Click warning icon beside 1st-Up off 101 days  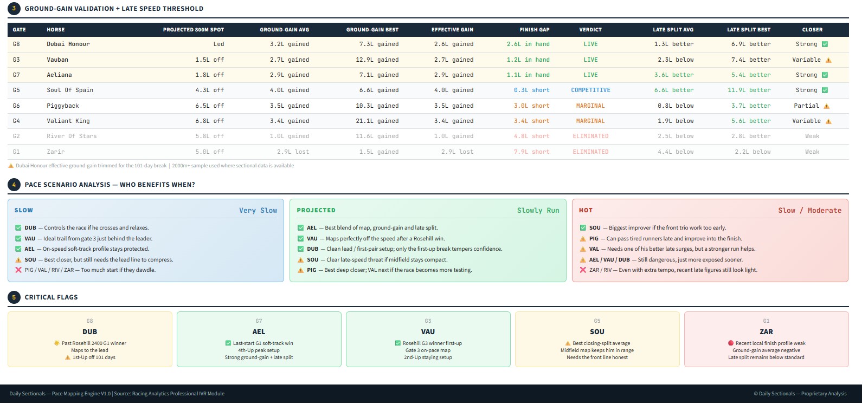tap(68, 357)
